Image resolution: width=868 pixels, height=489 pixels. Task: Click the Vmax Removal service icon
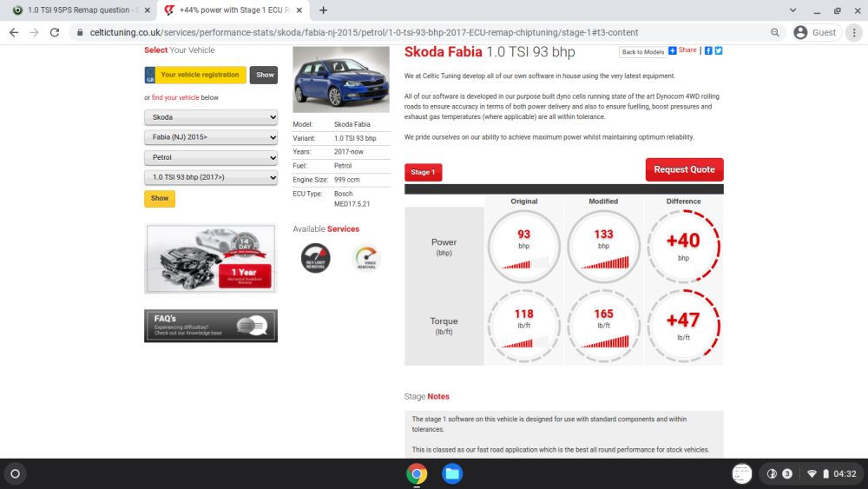point(366,258)
